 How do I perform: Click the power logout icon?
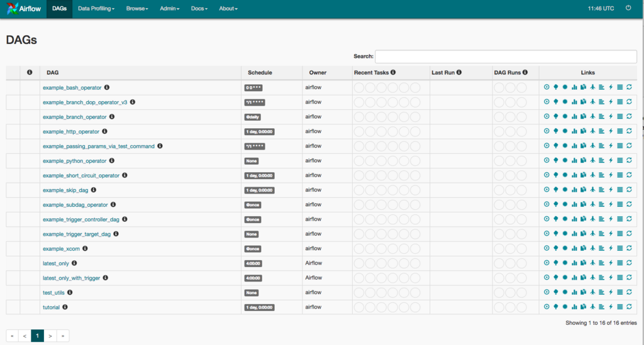(x=628, y=8)
